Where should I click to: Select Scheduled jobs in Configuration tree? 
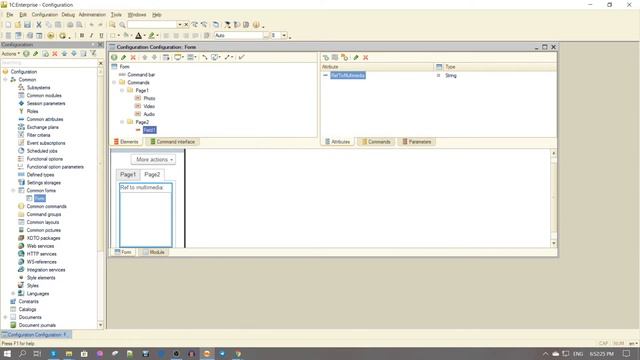tap(42, 151)
